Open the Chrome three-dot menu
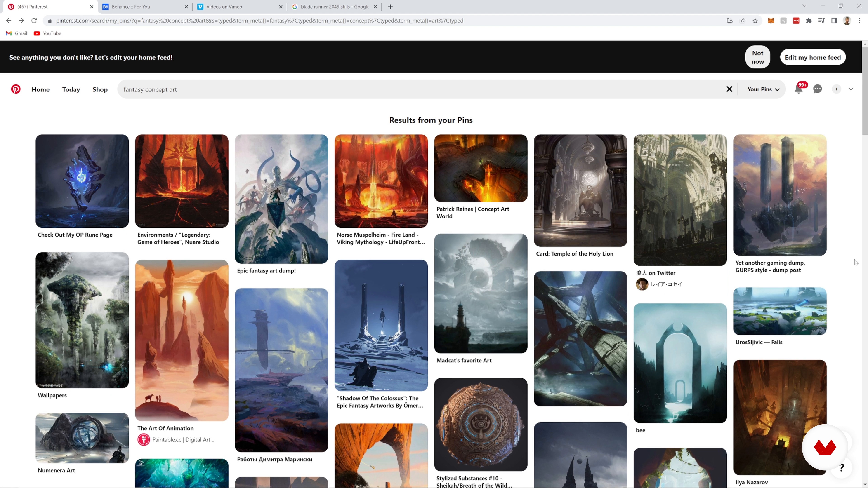Viewport: 868px width, 488px height. coord(860,21)
